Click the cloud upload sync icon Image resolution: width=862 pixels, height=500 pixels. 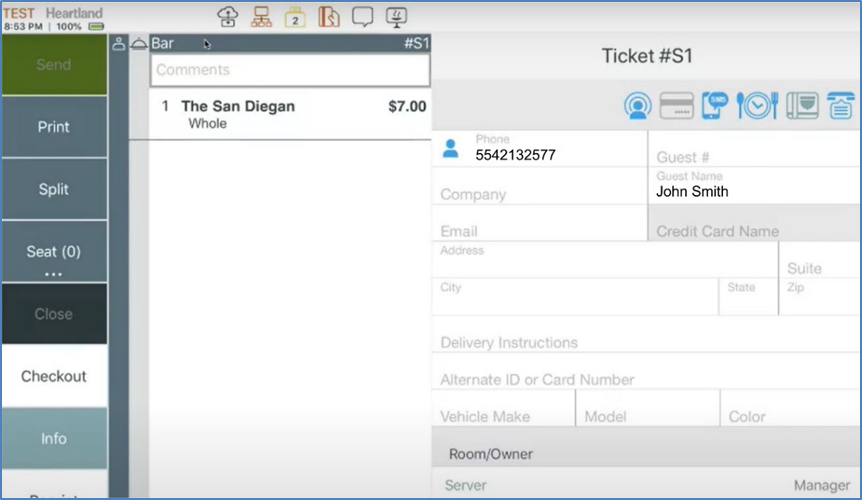(x=228, y=17)
